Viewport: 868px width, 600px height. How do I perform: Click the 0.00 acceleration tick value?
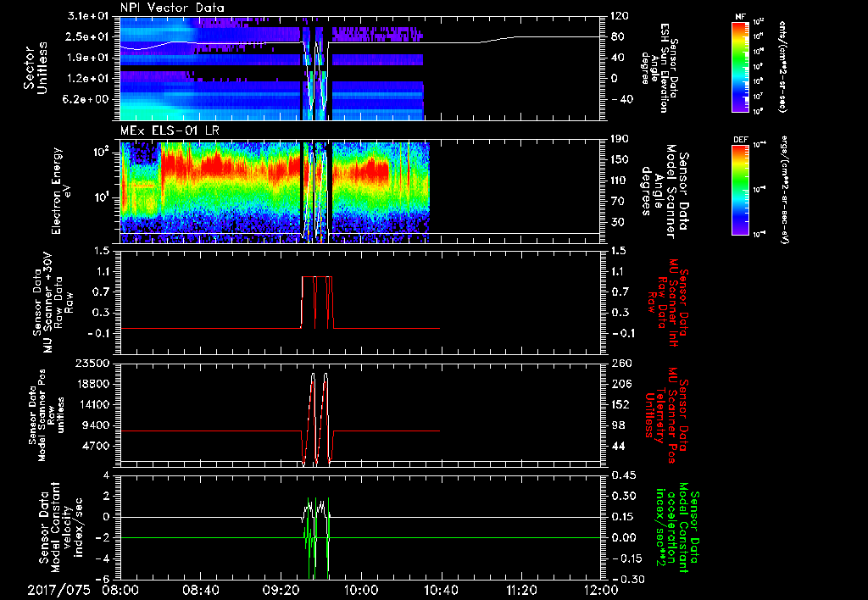[x=623, y=537]
